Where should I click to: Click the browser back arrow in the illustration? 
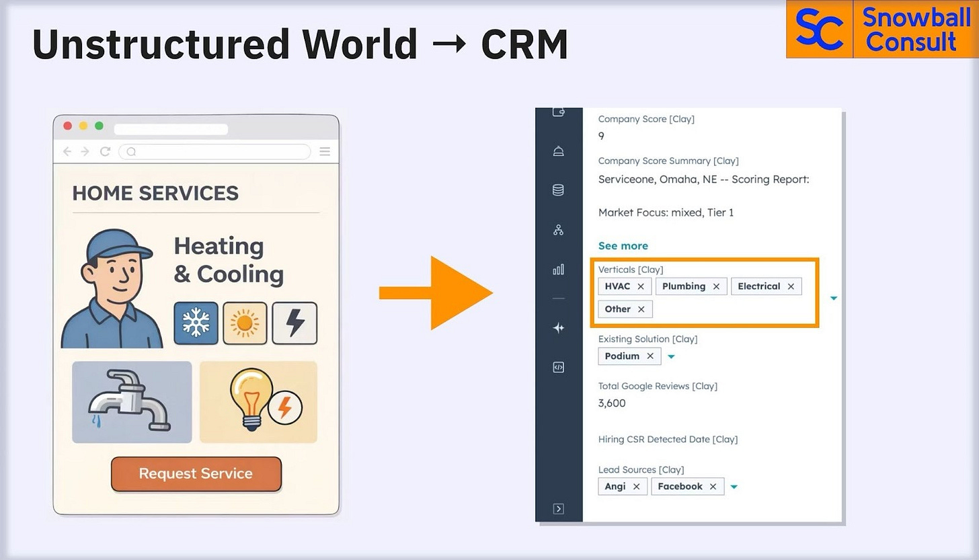pyautogui.click(x=67, y=152)
